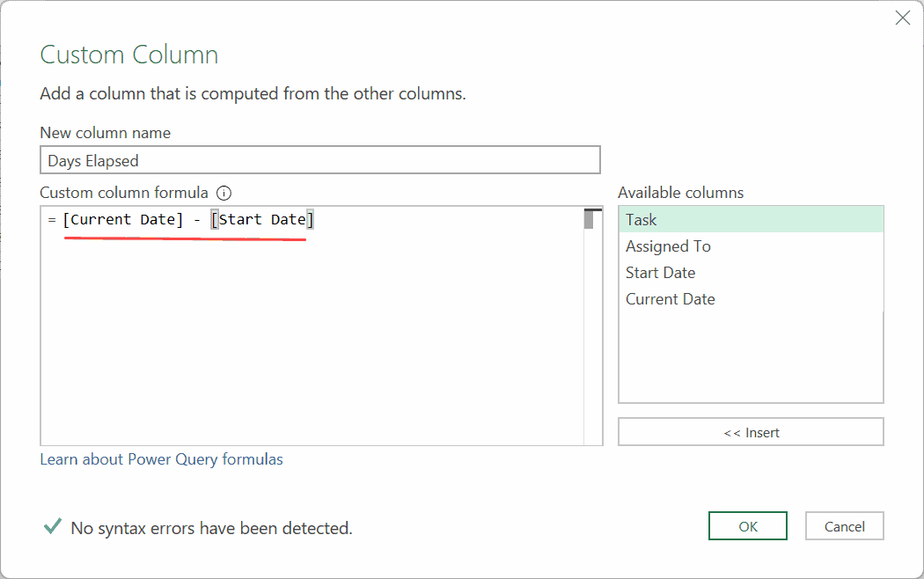Open Learn about Power Query formulas link
The width and height of the screenshot is (924, 579).
(162, 459)
